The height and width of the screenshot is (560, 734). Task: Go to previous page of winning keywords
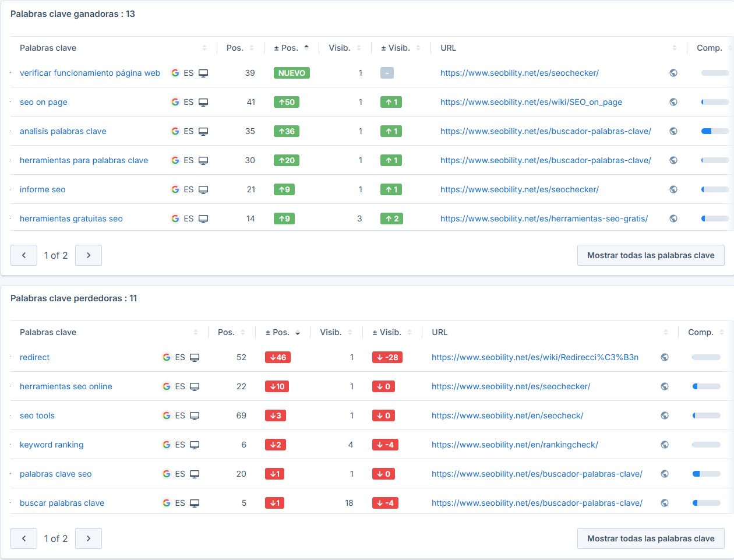click(x=24, y=255)
